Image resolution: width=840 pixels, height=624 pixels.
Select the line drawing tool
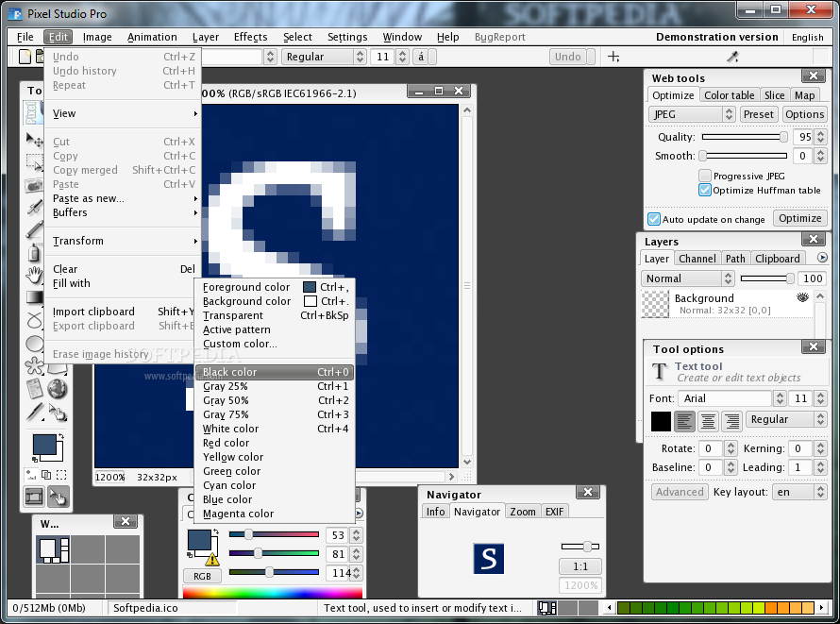point(34,229)
